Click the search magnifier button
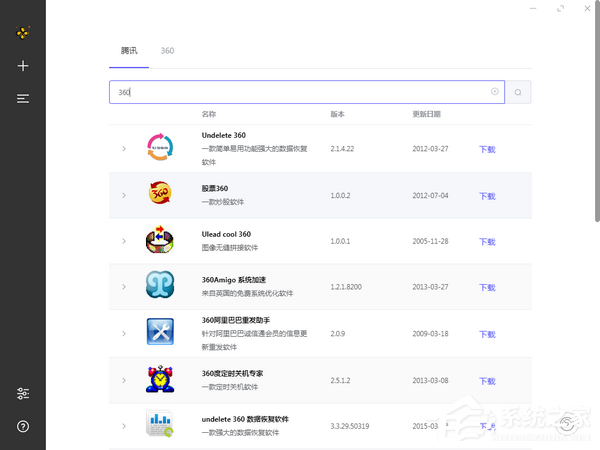 click(518, 92)
